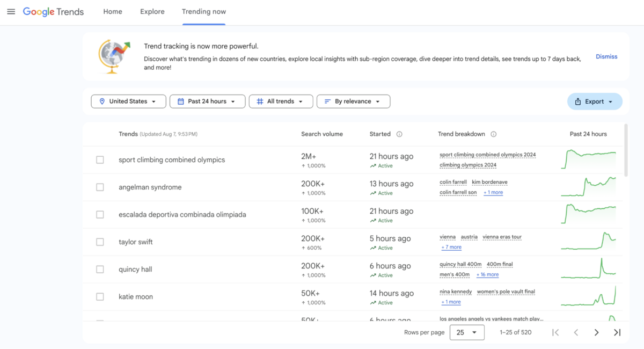Click the colin farrell breakdown term

(x=453, y=183)
